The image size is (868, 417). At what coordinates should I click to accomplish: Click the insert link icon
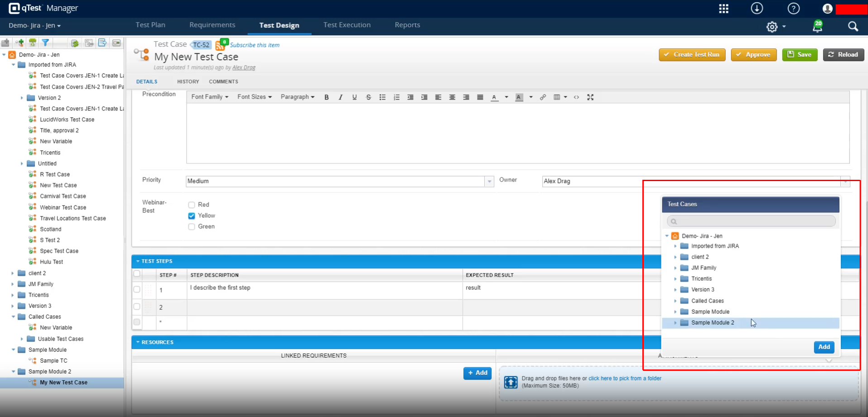[543, 97]
